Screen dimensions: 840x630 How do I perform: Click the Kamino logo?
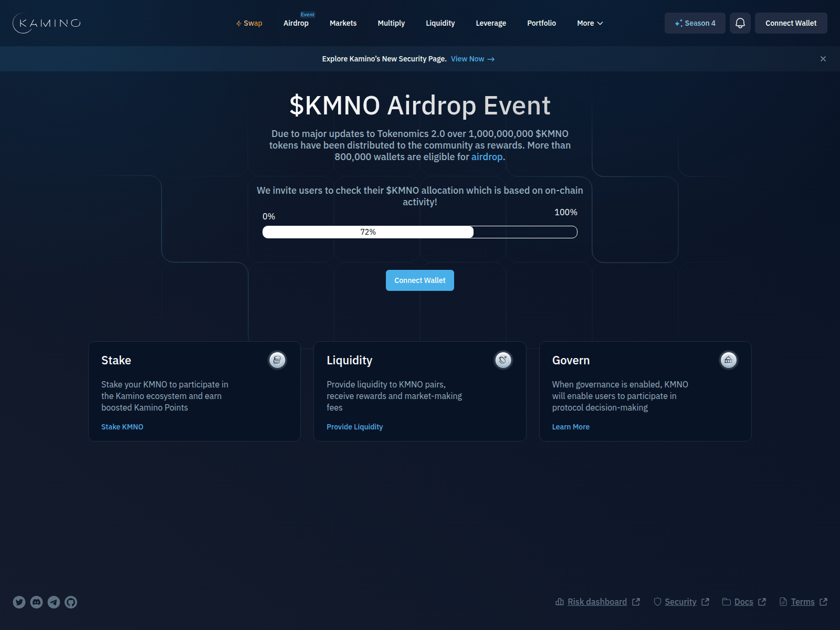pos(46,23)
